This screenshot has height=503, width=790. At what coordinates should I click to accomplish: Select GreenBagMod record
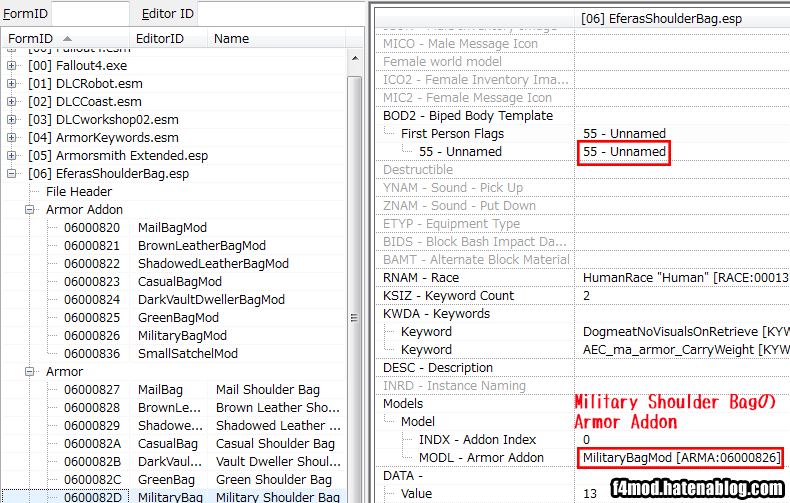click(x=178, y=318)
